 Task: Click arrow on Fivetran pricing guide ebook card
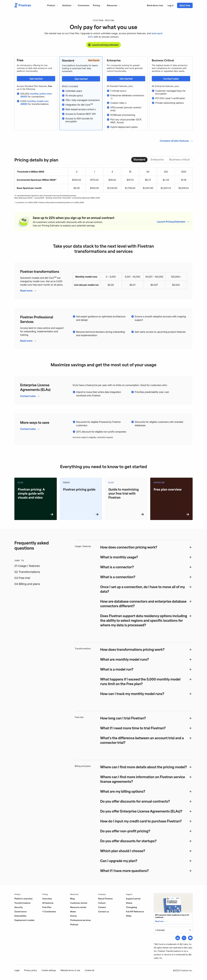(97, 514)
